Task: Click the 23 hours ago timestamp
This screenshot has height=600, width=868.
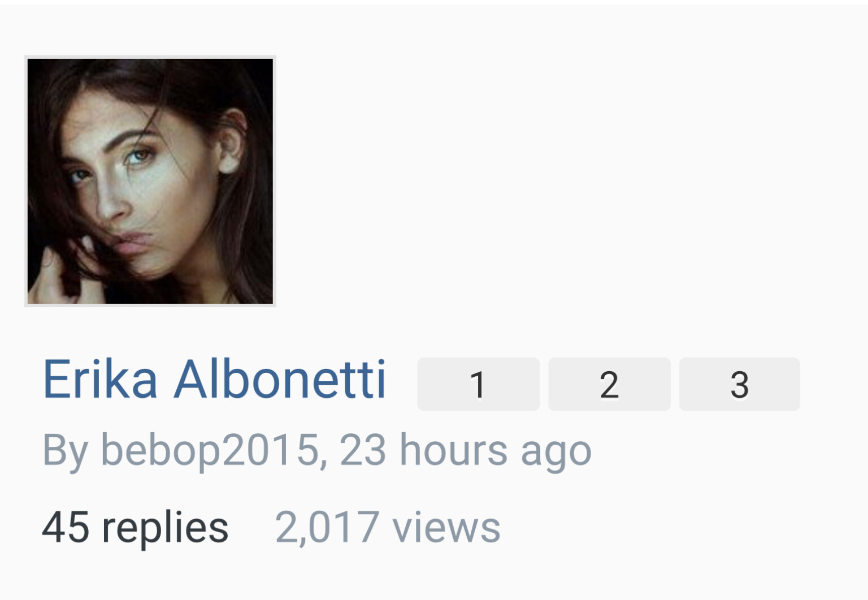Action: tap(466, 451)
